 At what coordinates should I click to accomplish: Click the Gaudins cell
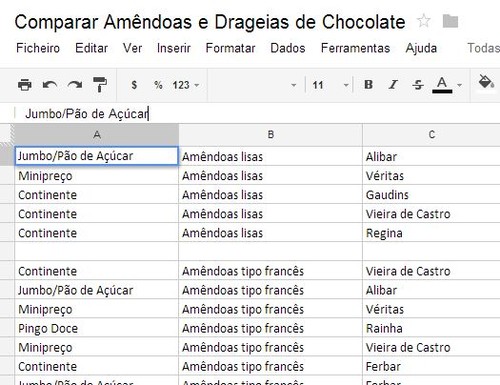(431, 194)
